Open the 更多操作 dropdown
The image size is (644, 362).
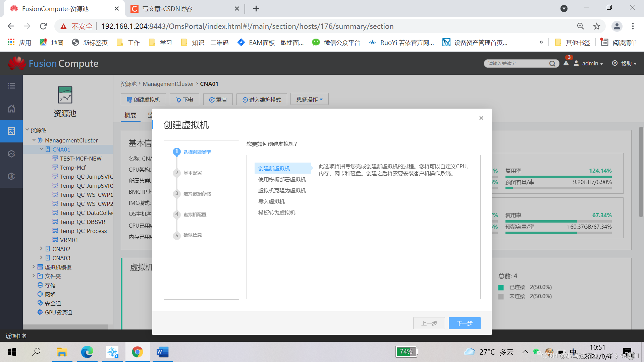(x=309, y=99)
